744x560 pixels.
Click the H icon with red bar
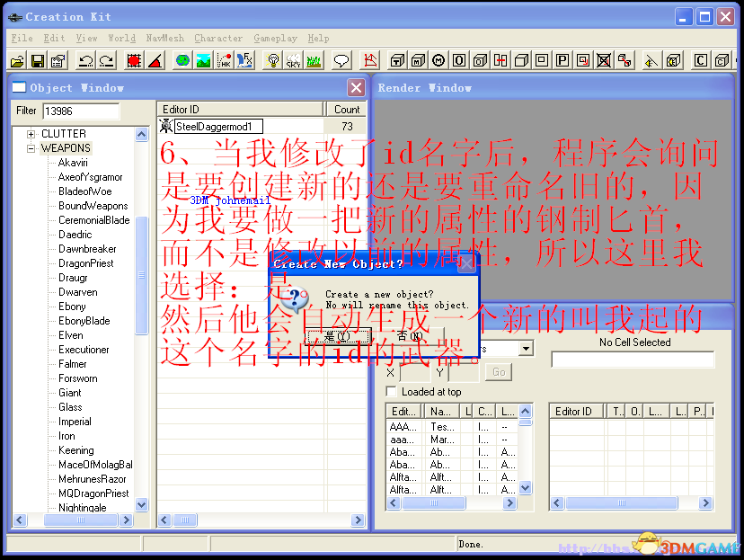tap(500, 61)
